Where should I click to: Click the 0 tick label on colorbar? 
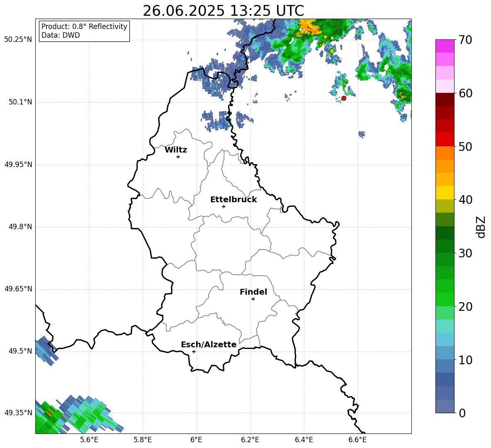pyautogui.click(x=462, y=413)
